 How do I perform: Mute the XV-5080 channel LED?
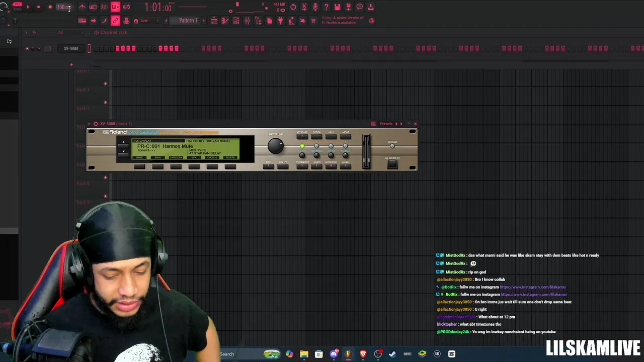coord(27,48)
